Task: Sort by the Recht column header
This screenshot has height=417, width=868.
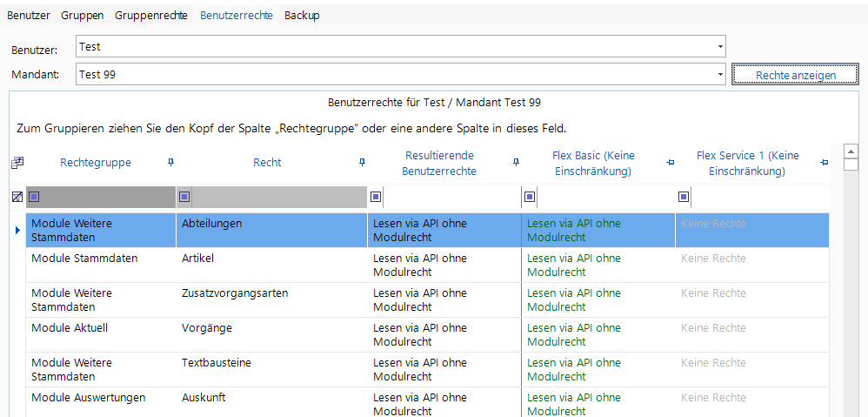Action: (267, 162)
